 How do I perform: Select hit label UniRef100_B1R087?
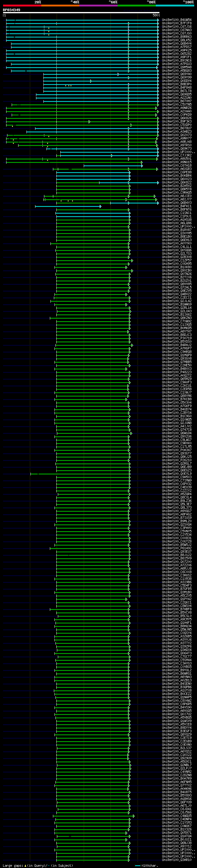click(x=177, y=230)
